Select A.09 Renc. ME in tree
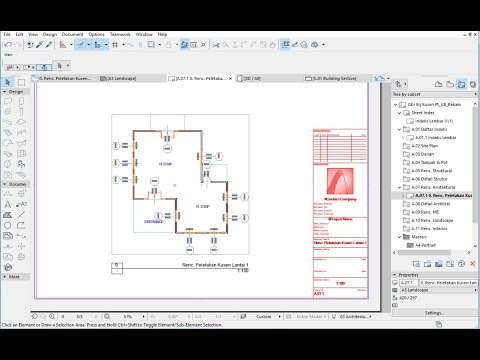 [x=425, y=212]
